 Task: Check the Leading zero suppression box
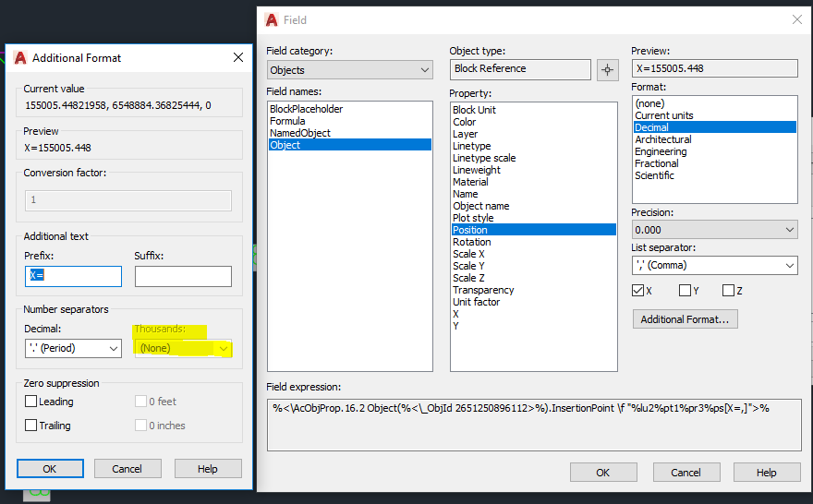(x=31, y=402)
